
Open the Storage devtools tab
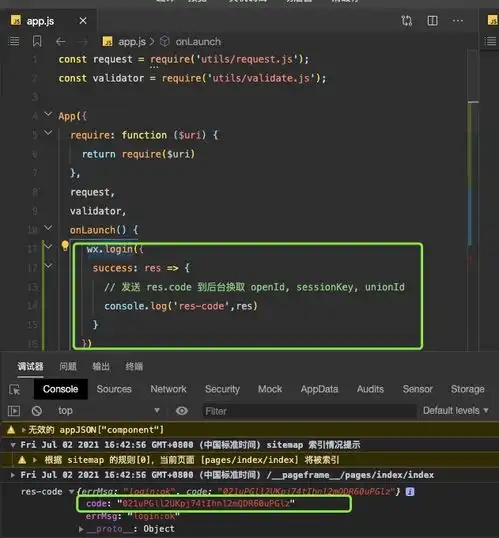(x=468, y=389)
